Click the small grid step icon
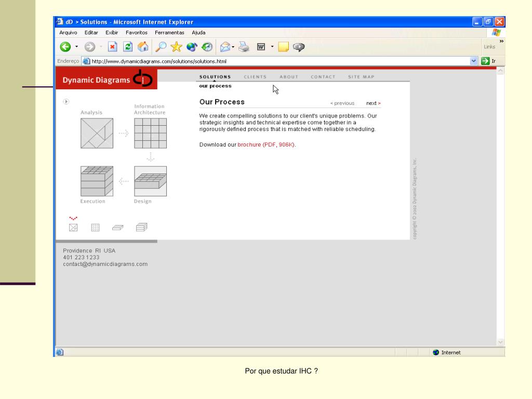The image size is (532, 399). click(x=96, y=228)
